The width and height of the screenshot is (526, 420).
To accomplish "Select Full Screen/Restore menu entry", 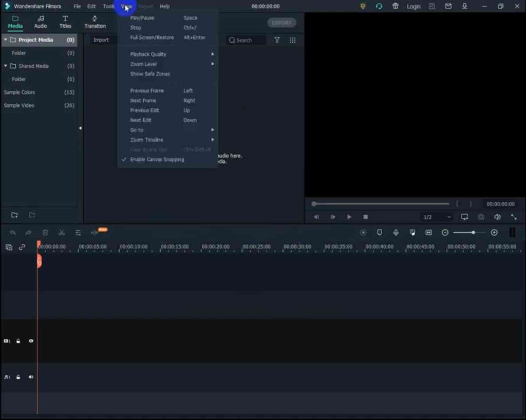I will point(168,37).
